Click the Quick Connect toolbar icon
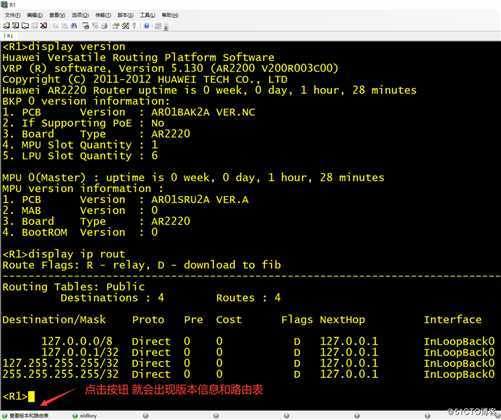 pos(15,25)
